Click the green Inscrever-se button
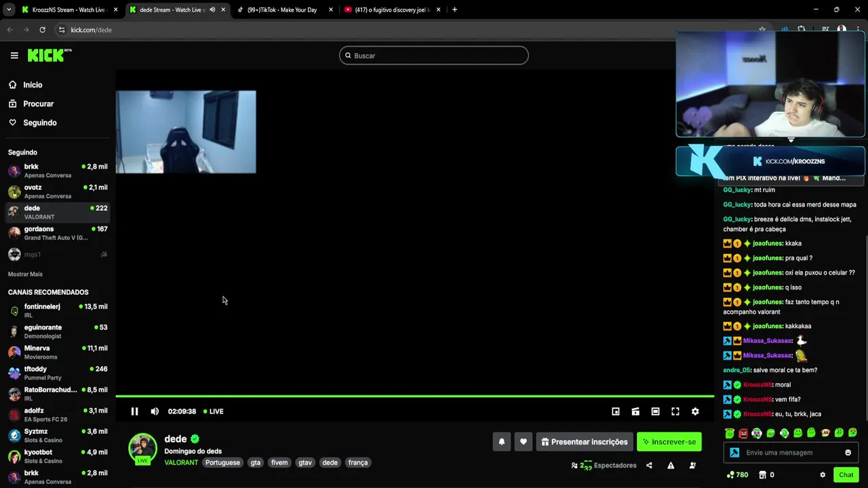The height and width of the screenshot is (488, 868). pos(669,442)
